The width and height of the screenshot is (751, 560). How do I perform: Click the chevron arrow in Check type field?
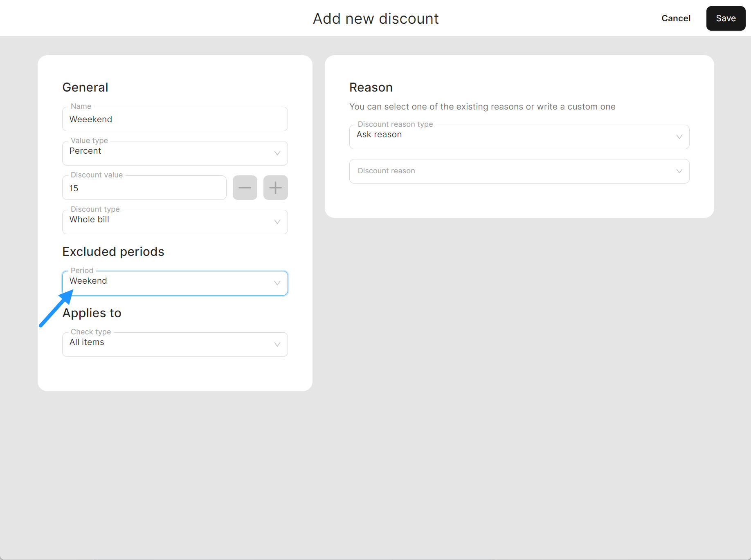pyautogui.click(x=277, y=345)
